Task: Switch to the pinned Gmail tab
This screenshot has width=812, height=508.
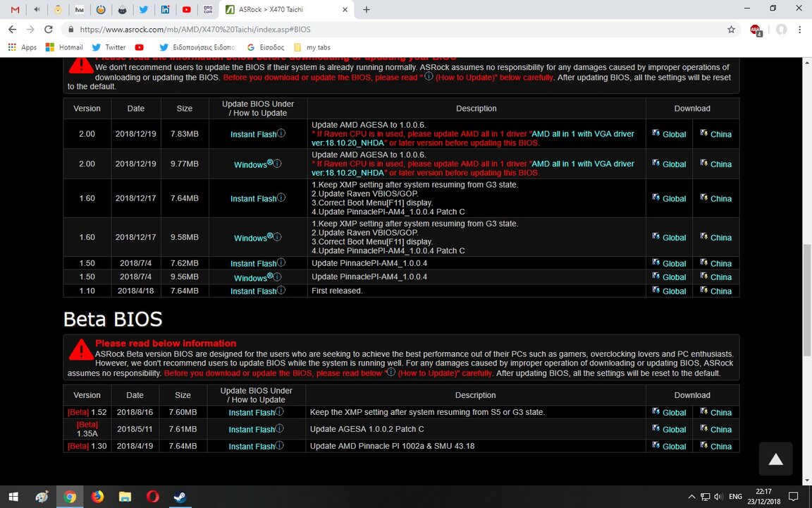Action: 15,9
